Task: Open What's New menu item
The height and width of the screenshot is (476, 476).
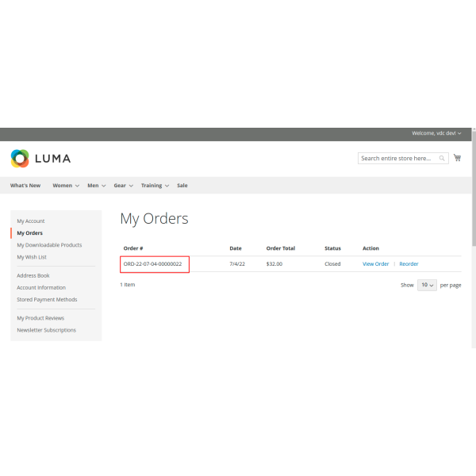Action: point(25,186)
